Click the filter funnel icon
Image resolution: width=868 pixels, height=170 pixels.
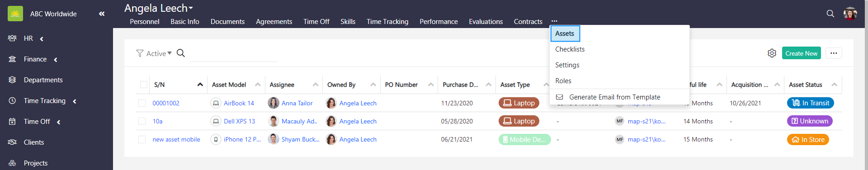tap(140, 53)
